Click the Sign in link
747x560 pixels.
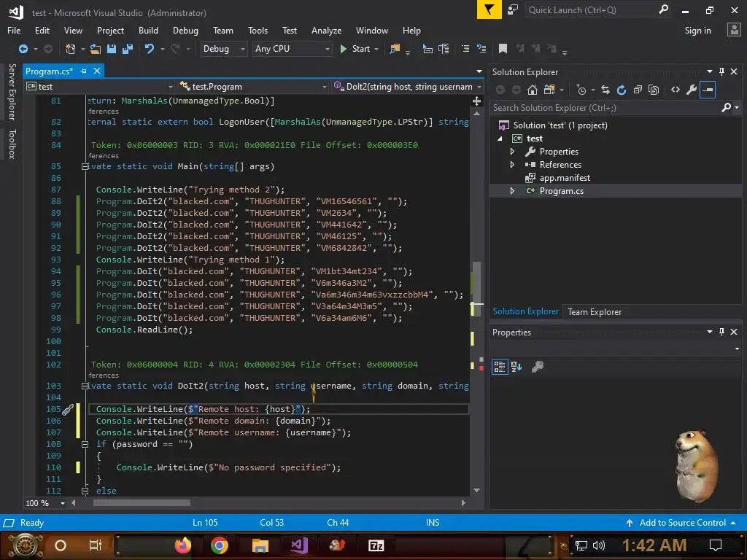click(697, 31)
